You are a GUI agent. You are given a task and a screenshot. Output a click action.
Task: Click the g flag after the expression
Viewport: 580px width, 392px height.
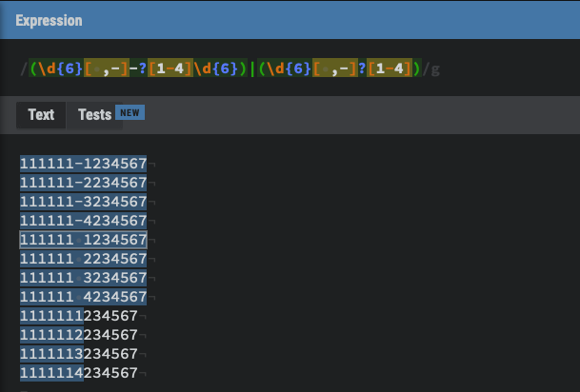(435, 69)
